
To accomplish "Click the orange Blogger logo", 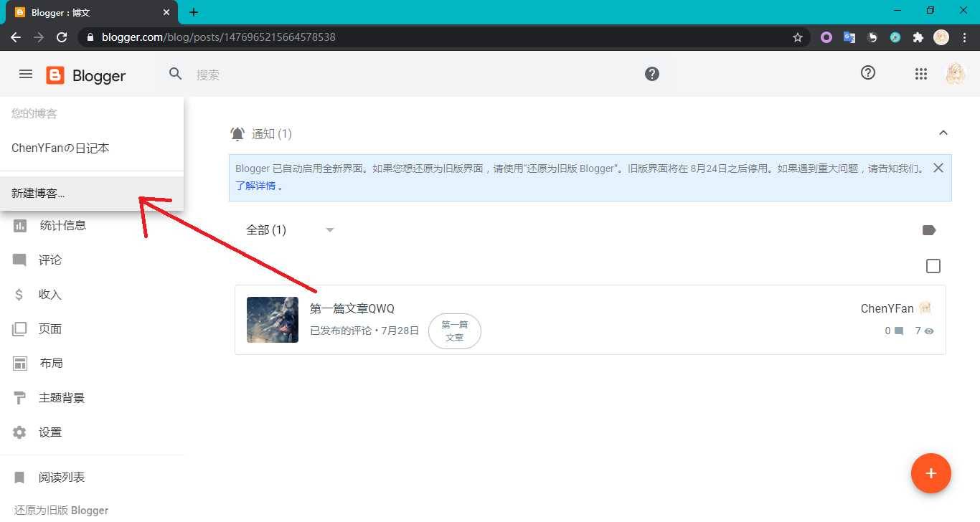I will click(55, 75).
